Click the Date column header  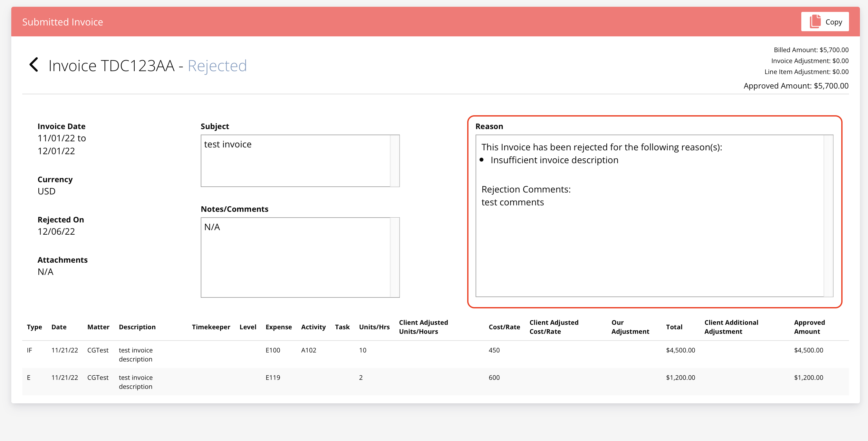pyautogui.click(x=59, y=327)
